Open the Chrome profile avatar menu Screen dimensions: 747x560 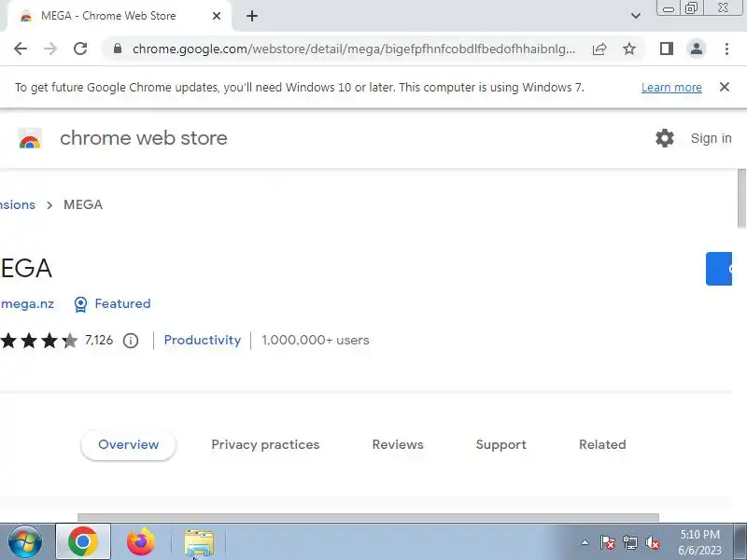tap(697, 49)
